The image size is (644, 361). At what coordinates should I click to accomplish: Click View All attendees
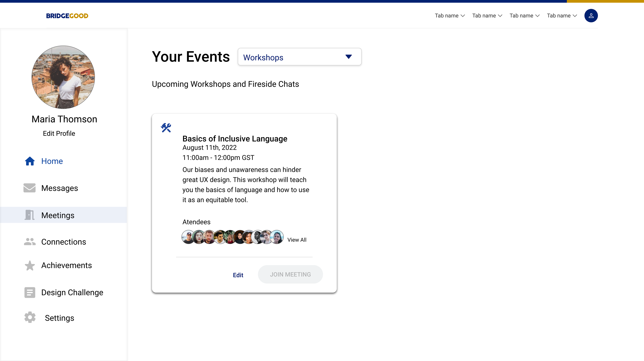click(x=297, y=240)
